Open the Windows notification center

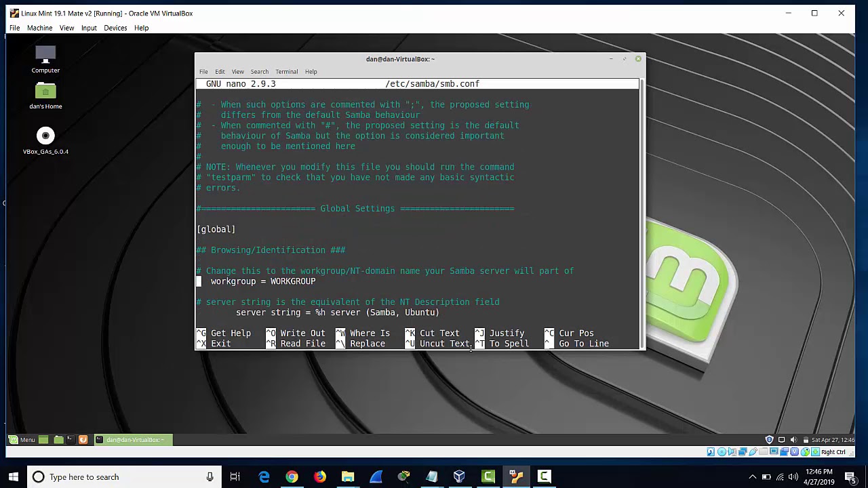pos(850,477)
